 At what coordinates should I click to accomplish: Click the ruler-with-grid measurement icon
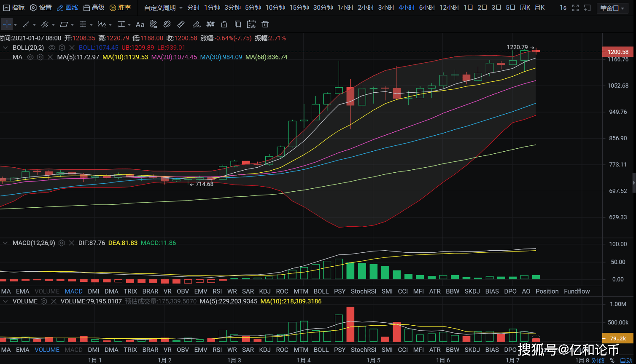(154, 24)
